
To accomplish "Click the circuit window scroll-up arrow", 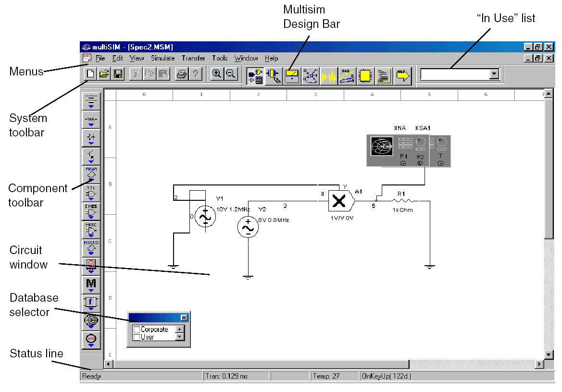I will 549,94.
